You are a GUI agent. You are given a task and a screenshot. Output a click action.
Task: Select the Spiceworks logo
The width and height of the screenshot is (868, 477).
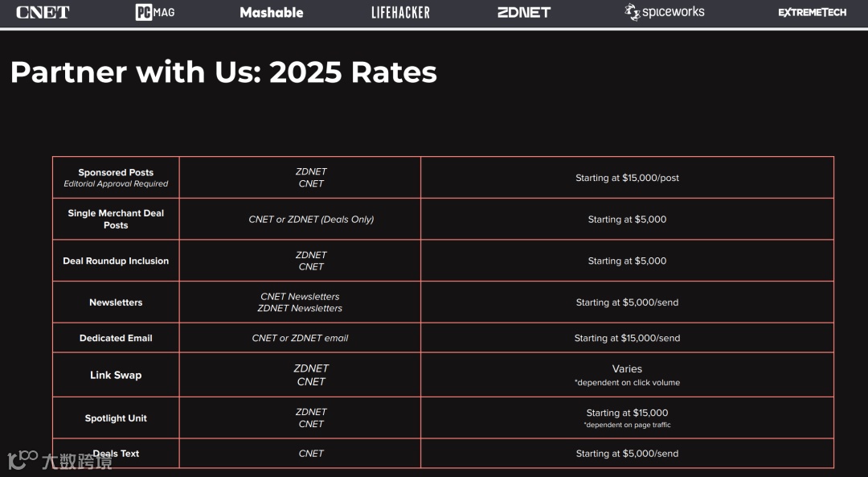665,12
